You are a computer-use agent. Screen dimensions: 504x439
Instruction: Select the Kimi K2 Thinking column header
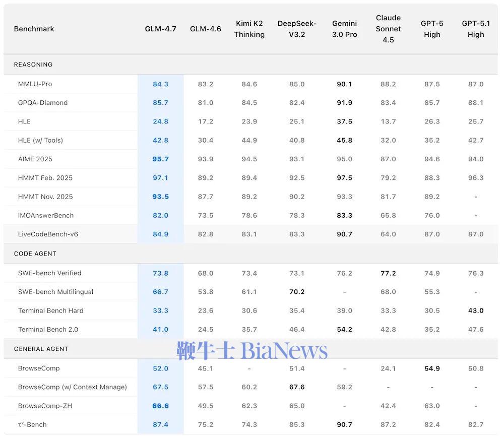click(x=249, y=29)
